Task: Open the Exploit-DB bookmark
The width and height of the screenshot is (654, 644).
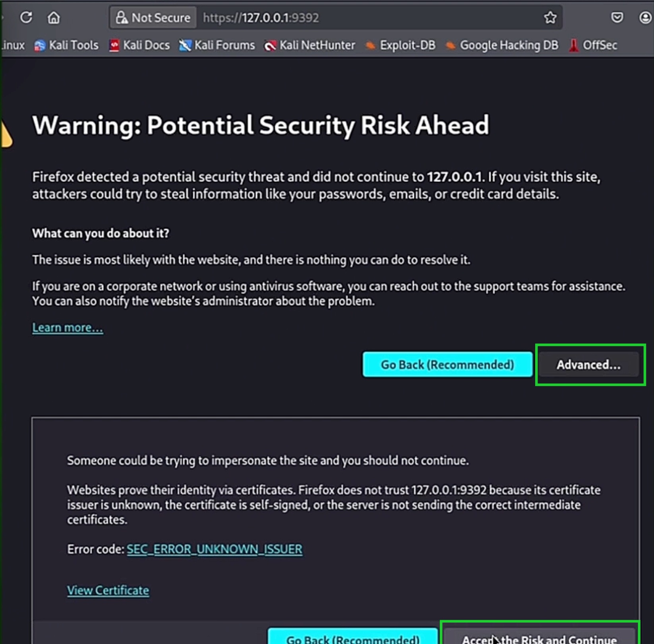Action: 401,45
